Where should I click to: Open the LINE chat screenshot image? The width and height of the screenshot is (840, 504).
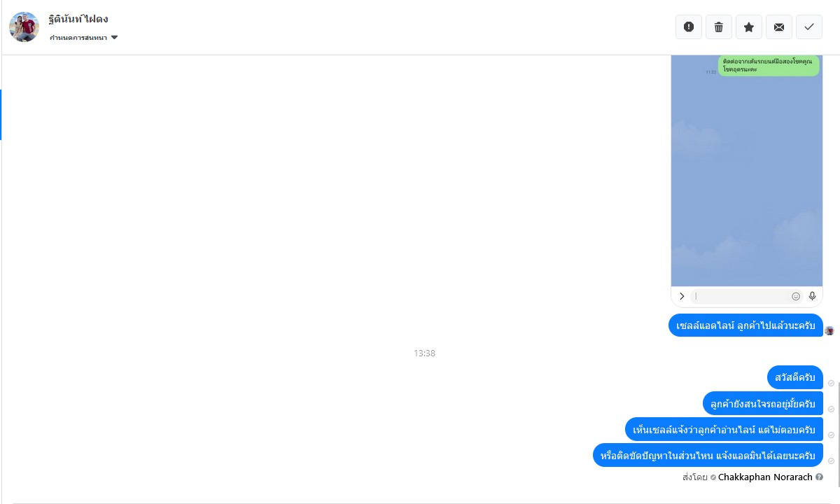pos(747,181)
